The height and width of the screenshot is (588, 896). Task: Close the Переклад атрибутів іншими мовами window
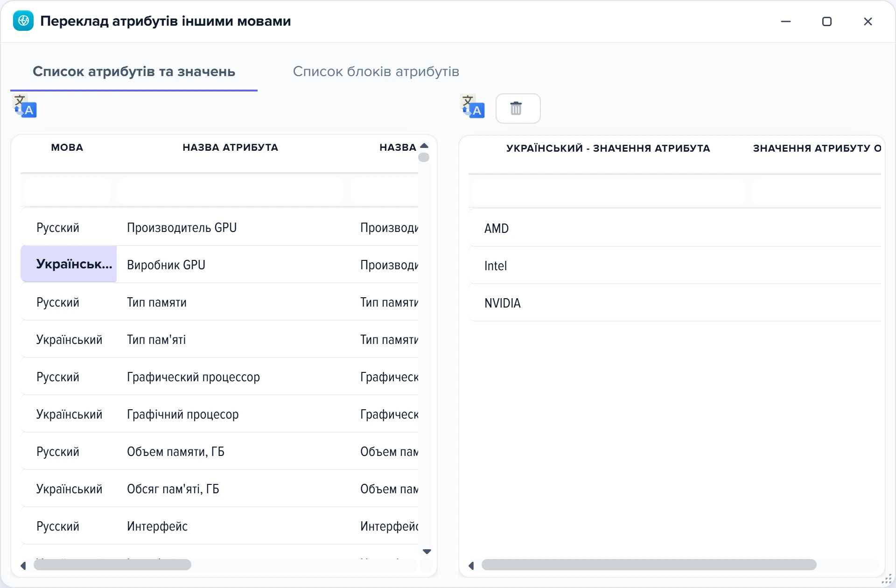pyautogui.click(x=868, y=21)
